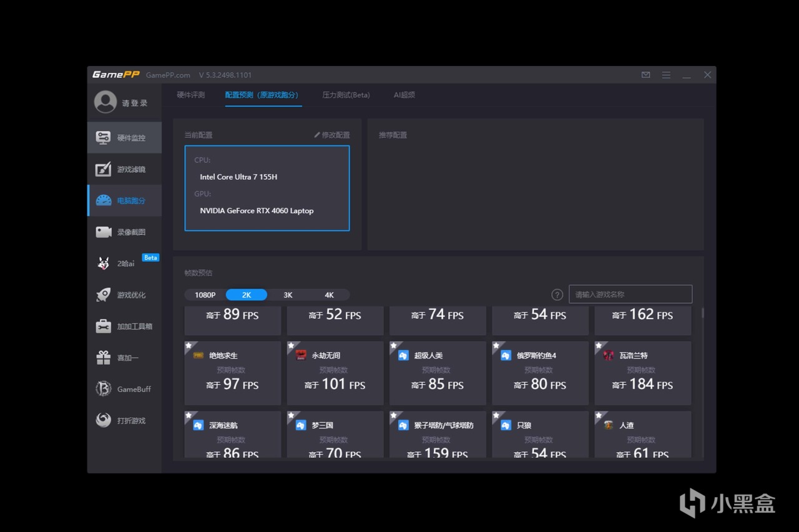799x532 pixels.
Task: Open the mail message icon in title bar
Action: pyautogui.click(x=646, y=75)
